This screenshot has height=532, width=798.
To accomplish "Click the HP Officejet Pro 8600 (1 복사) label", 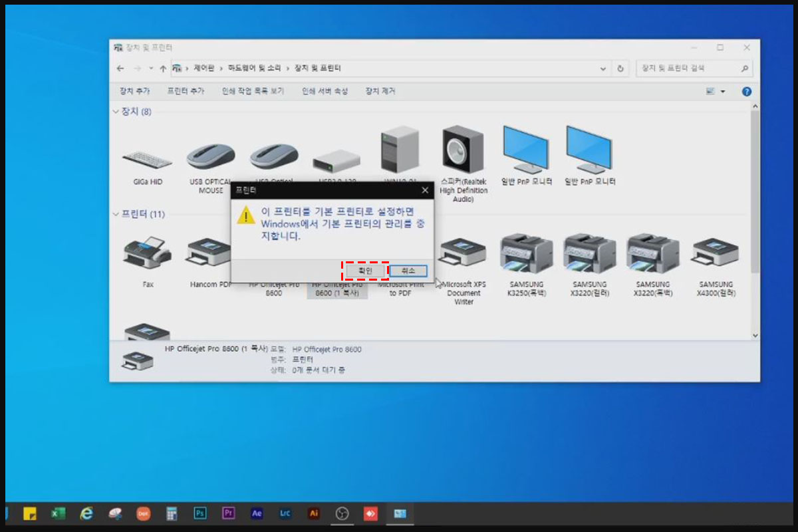I will click(x=336, y=289).
